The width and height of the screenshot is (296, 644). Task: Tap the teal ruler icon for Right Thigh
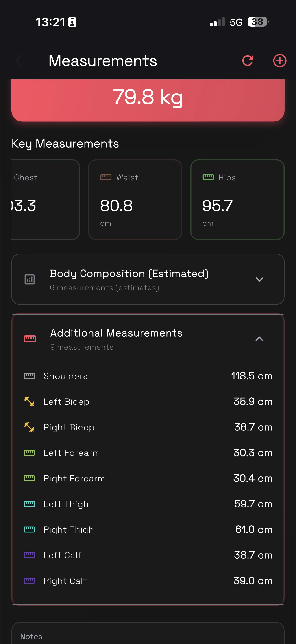click(x=29, y=529)
